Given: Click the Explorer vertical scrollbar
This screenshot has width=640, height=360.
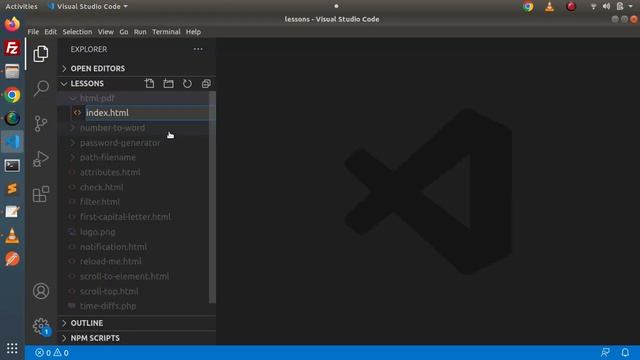Looking at the screenshot, I should [x=212, y=197].
